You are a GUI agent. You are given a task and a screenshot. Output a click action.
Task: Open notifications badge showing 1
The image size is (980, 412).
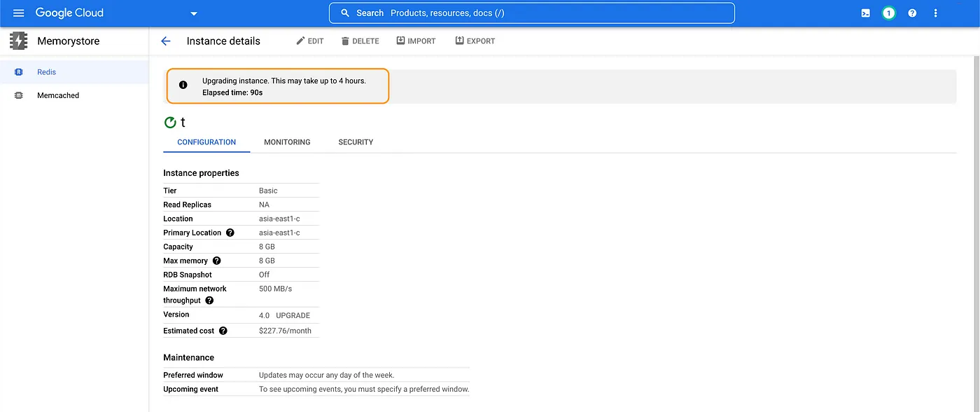point(888,13)
